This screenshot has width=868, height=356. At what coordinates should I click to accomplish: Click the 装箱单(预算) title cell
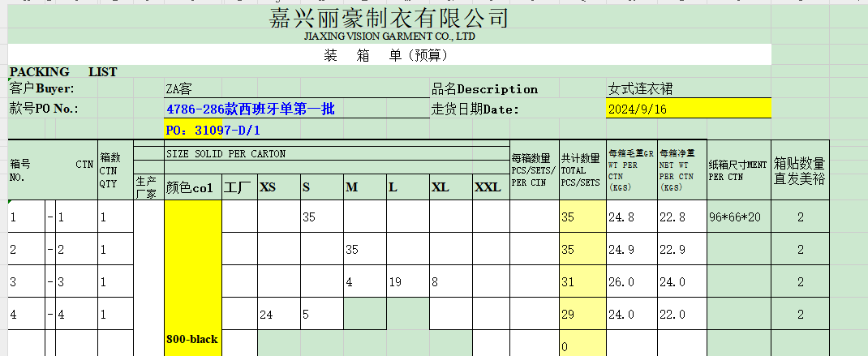point(389,55)
